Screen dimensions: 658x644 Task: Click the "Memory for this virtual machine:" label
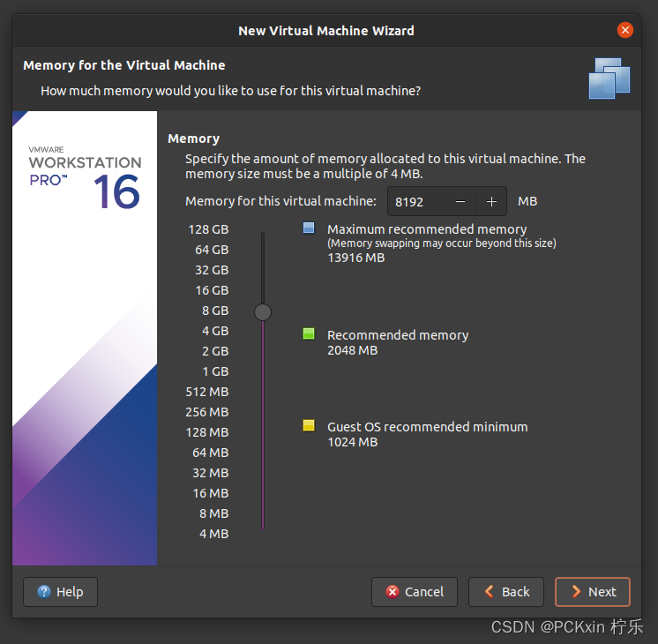280,201
